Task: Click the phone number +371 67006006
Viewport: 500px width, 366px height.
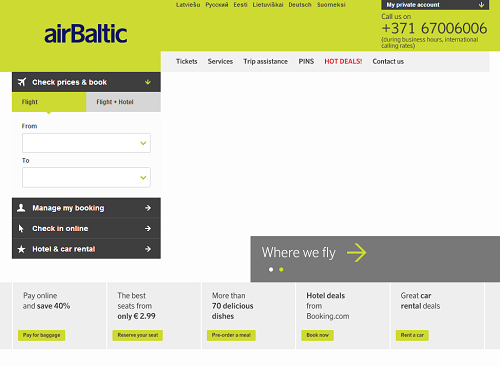Action: [434, 28]
